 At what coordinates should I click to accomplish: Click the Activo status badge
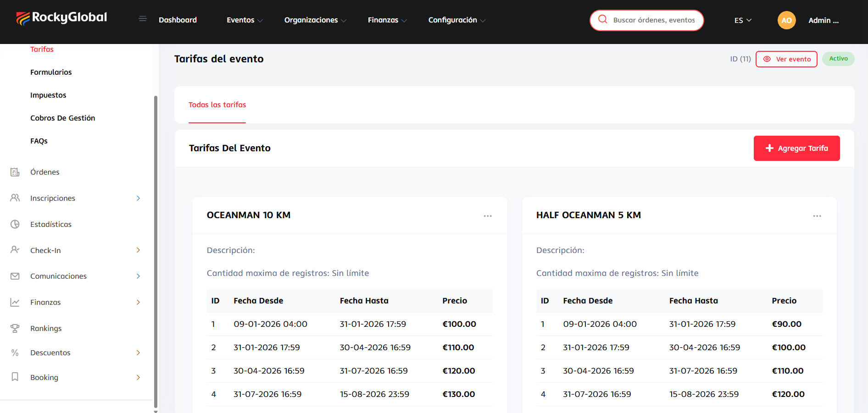[x=838, y=59]
